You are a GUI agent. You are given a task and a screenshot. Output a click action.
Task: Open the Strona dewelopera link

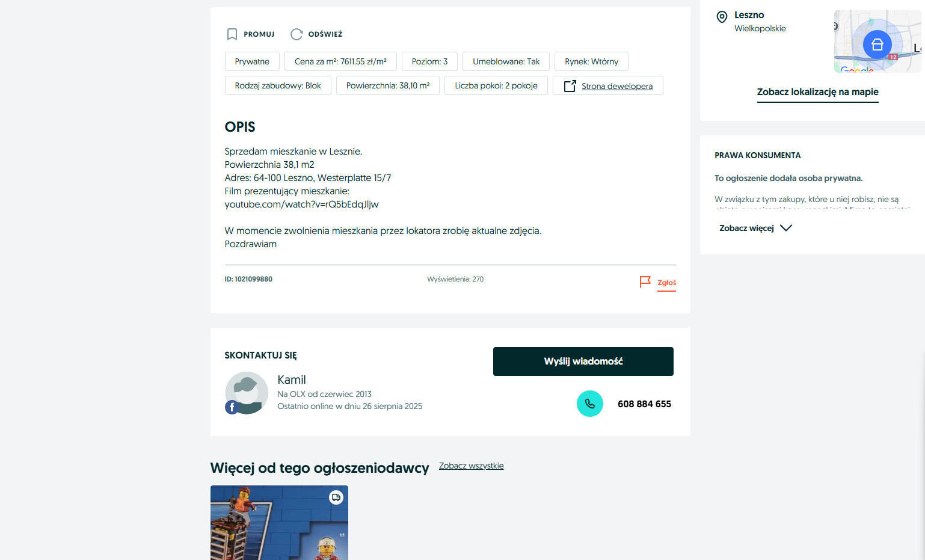[x=616, y=86]
